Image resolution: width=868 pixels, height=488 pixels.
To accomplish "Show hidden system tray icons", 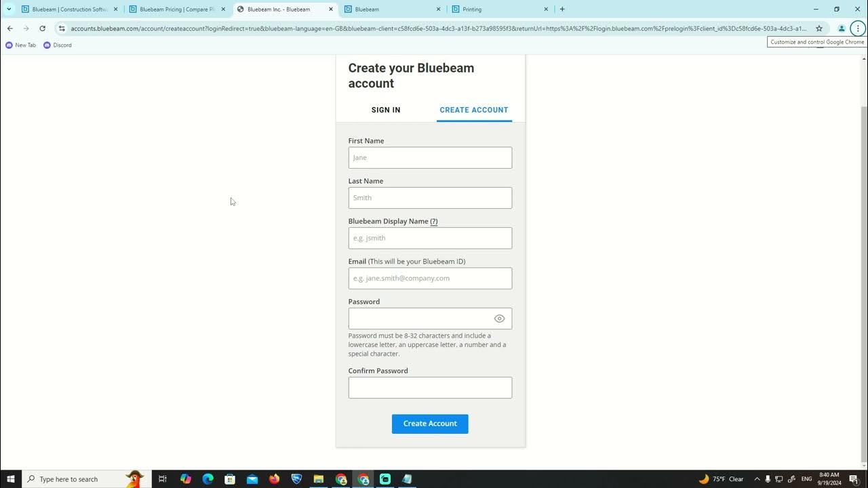I will (x=757, y=479).
